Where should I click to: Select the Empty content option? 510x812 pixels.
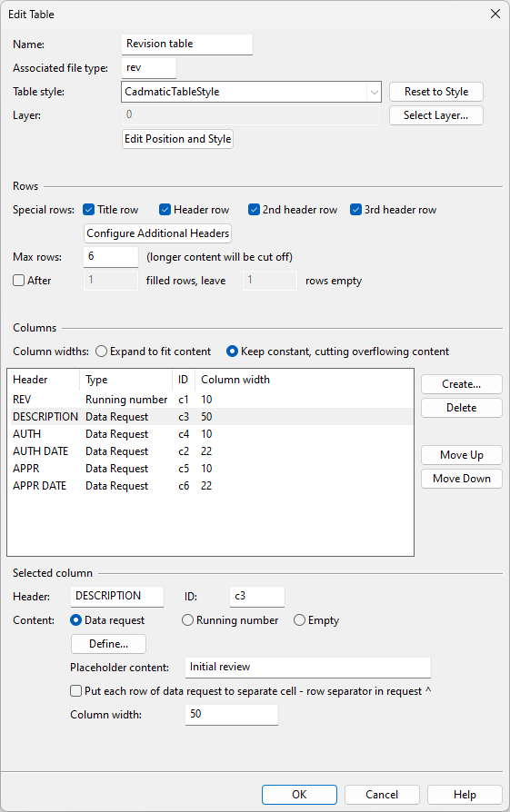300,620
